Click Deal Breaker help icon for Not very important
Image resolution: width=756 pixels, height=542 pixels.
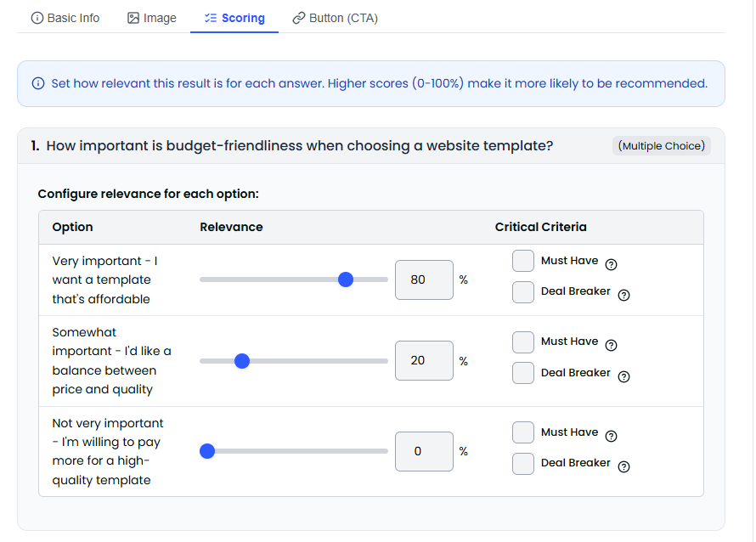623,466
